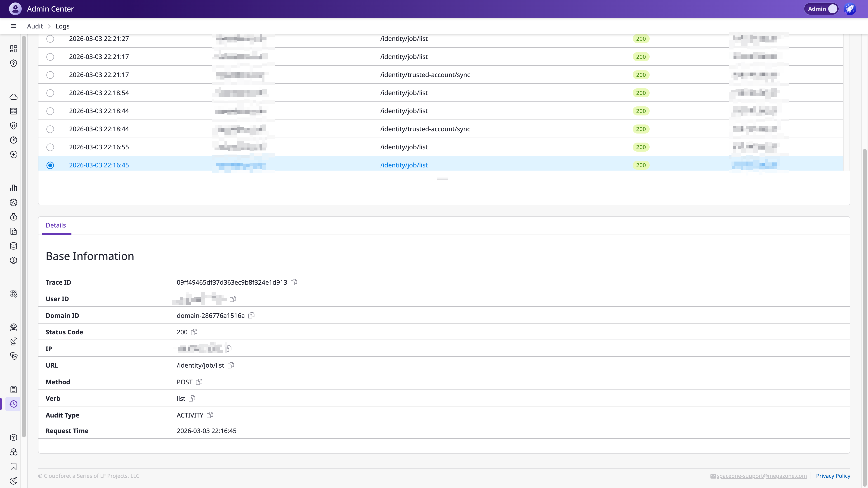Open the Details tab
The width and height of the screenshot is (868, 488).
(x=56, y=225)
